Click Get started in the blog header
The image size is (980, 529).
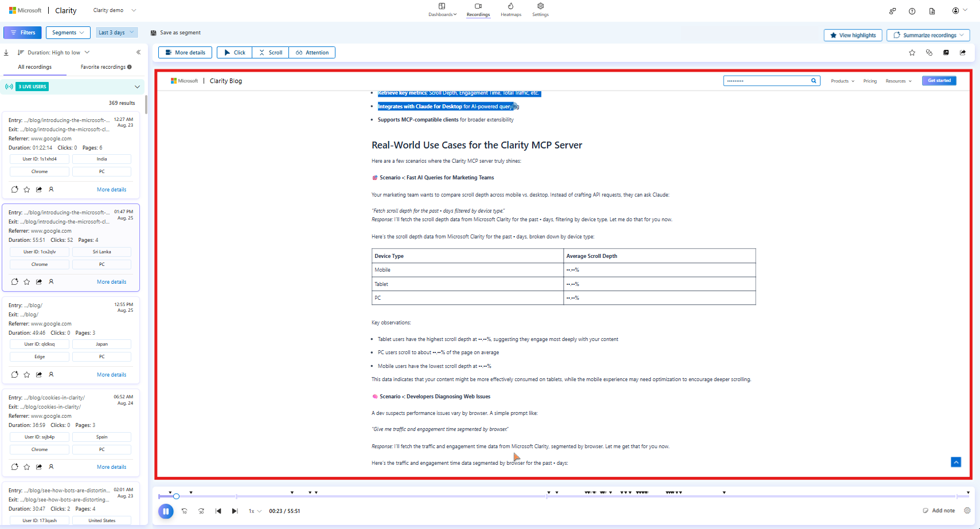(x=939, y=81)
